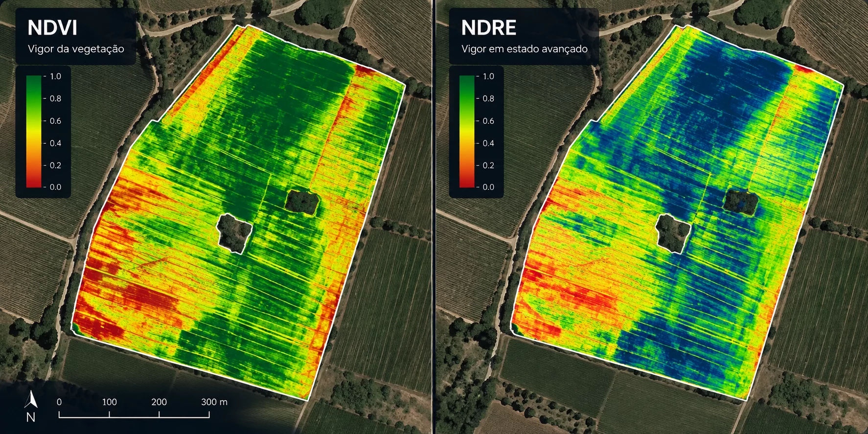Click the 1.0 value in NDVI legend
The image size is (868, 434).
[x=55, y=76]
